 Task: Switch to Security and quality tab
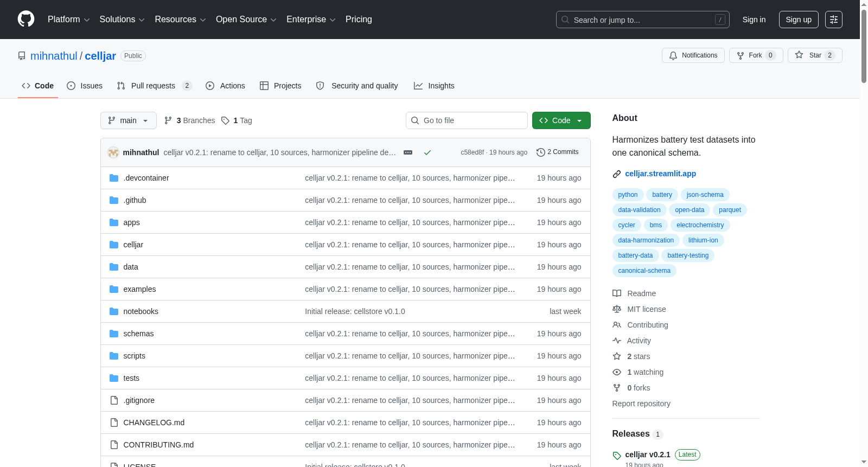click(357, 86)
